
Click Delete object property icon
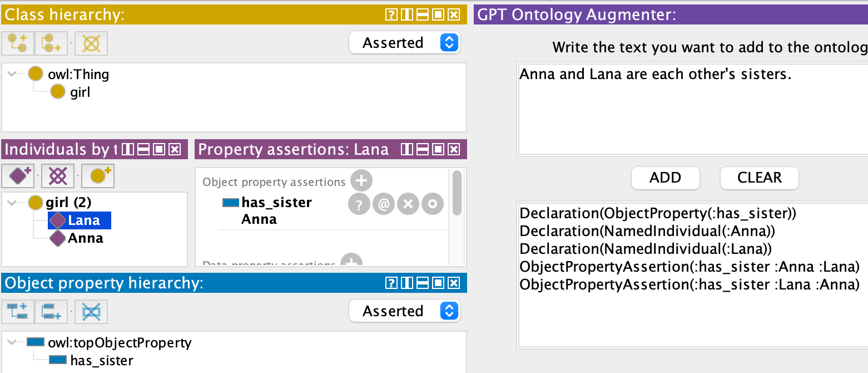pyautogui.click(x=91, y=312)
